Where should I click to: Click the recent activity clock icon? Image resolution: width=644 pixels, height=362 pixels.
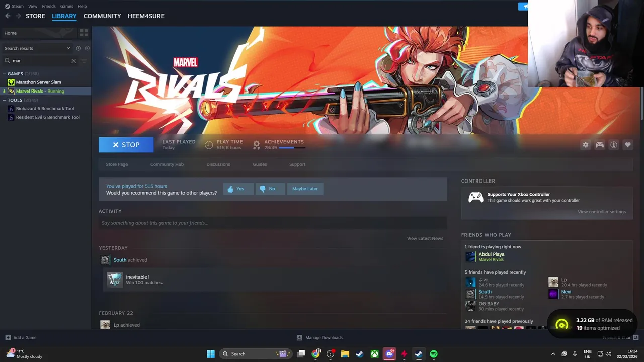point(78,48)
